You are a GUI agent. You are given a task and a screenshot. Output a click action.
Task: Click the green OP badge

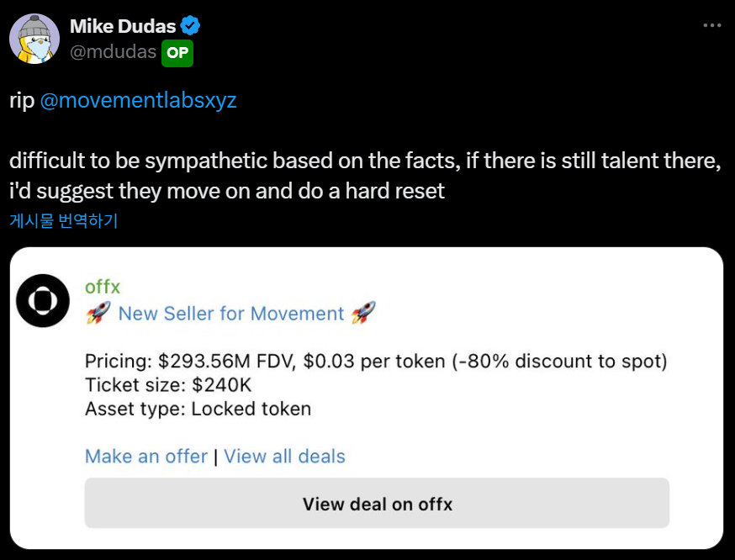point(177,53)
